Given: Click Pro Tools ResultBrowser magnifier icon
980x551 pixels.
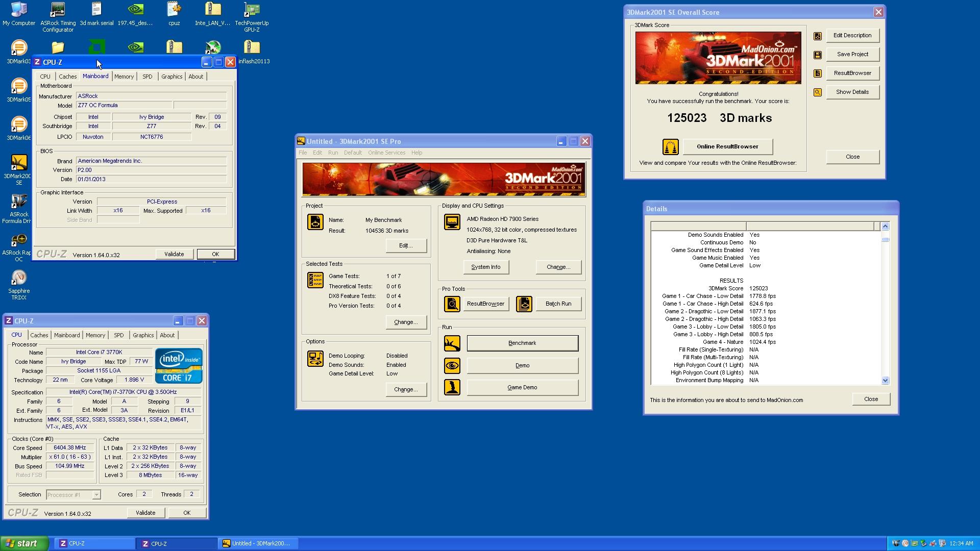Looking at the screenshot, I should [452, 304].
